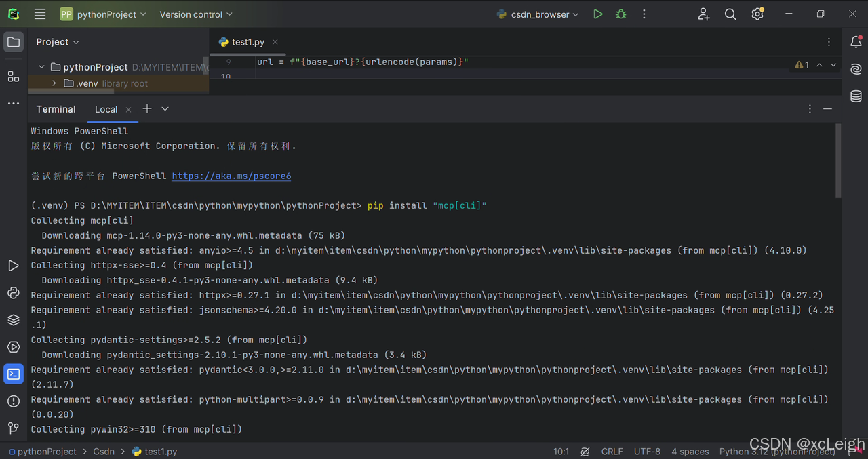Open the new terminal type dropdown arrow
Screen dimensions: 868x459
(x=165, y=108)
